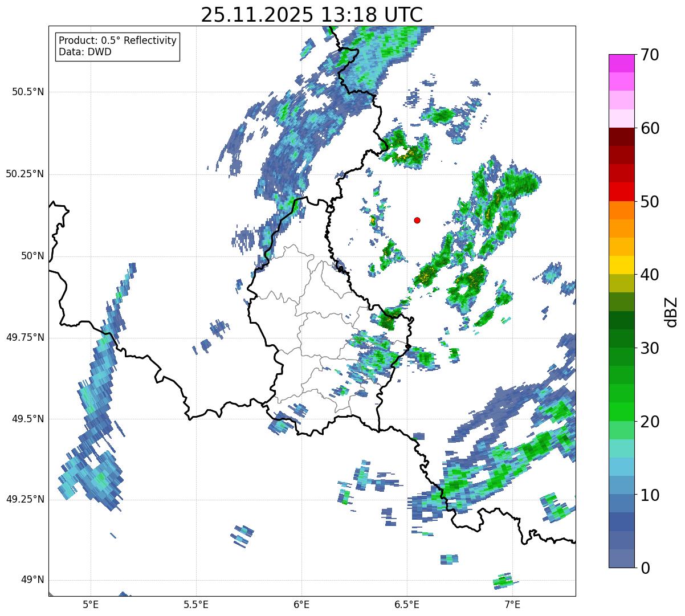Click the 49.5°N latitude label
Screen dimensions: 685x616
pos(28,419)
